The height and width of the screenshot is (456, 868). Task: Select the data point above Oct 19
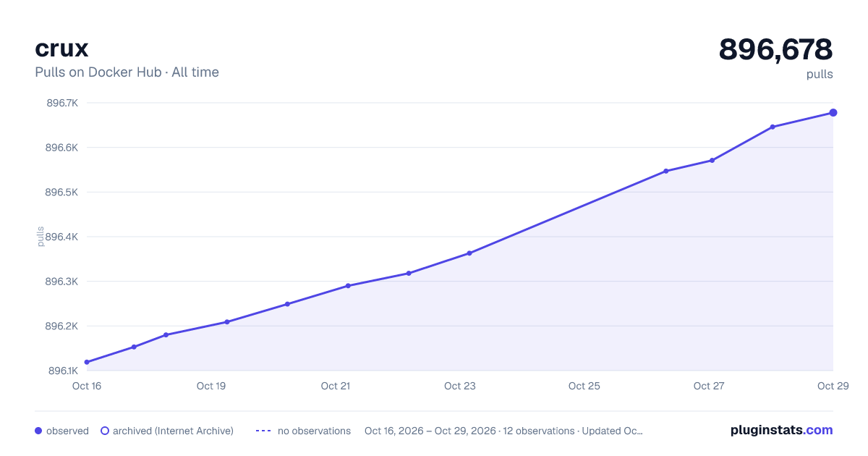pos(227,322)
